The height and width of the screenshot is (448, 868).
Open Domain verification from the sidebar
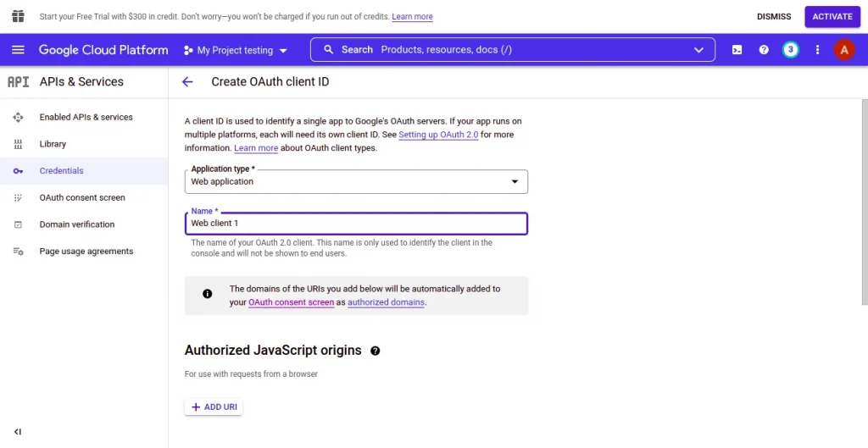[76, 224]
